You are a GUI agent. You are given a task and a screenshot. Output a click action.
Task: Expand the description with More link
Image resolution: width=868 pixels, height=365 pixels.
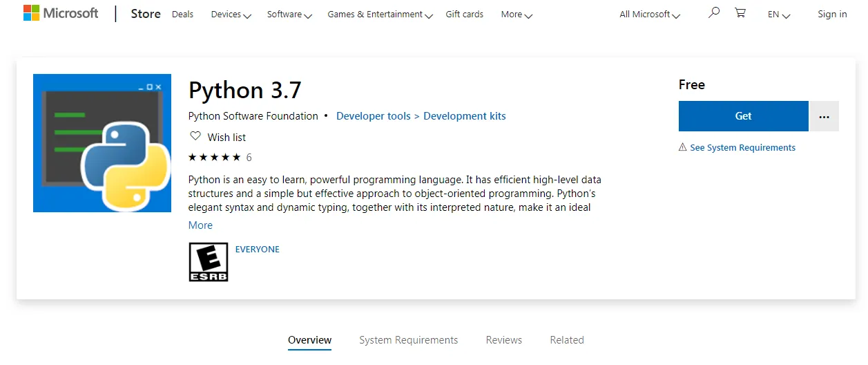(200, 225)
